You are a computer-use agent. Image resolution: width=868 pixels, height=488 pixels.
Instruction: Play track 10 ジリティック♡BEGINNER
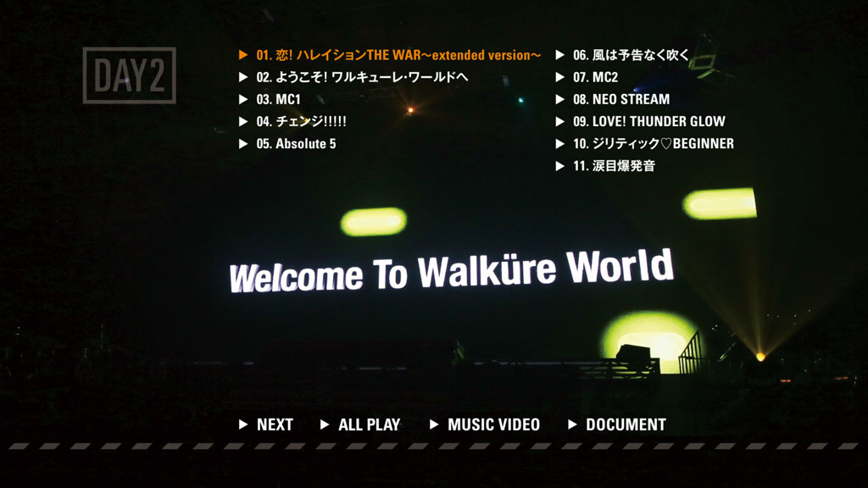coord(653,144)
